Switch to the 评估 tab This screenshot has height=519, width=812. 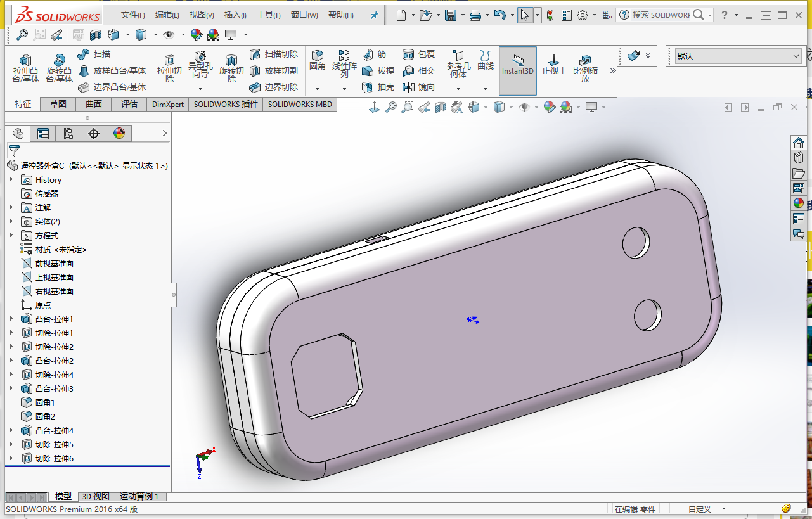point(129,104)
